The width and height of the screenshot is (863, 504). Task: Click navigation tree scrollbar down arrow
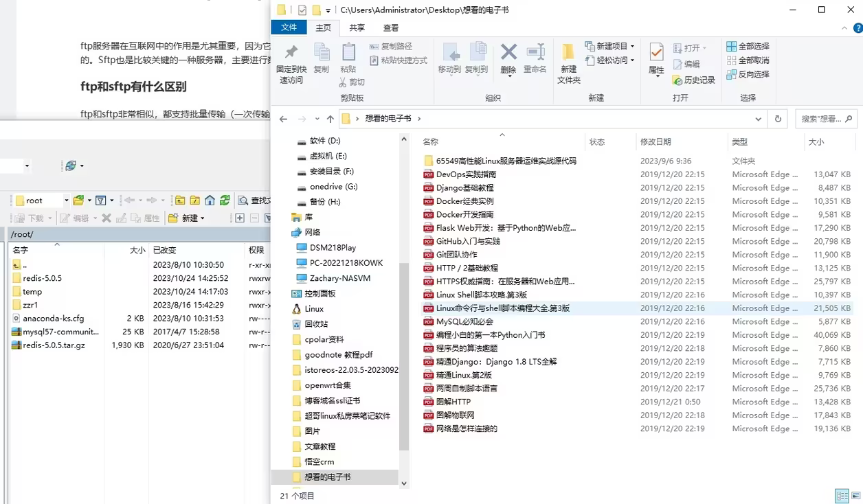(x=404, y=483)
